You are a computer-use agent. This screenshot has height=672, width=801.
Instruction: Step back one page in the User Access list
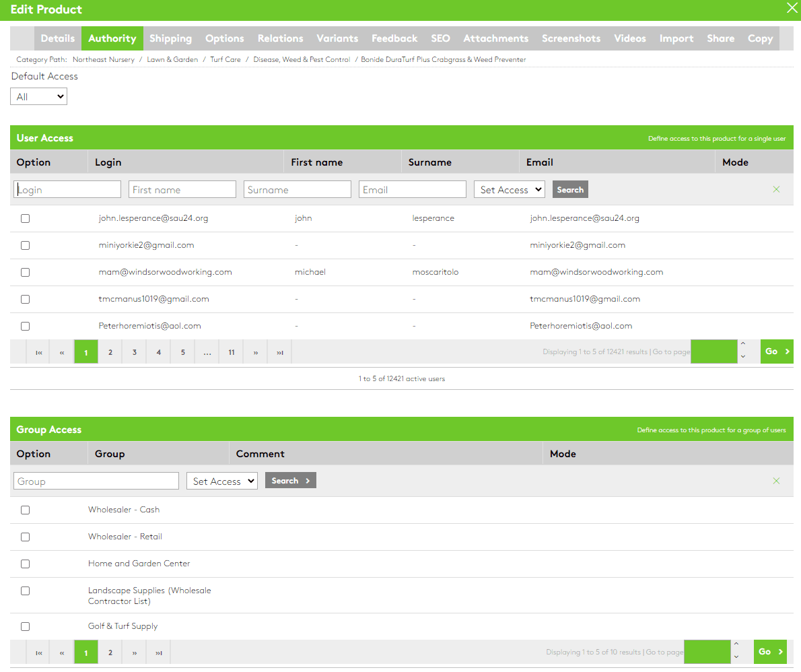point(62,351)
